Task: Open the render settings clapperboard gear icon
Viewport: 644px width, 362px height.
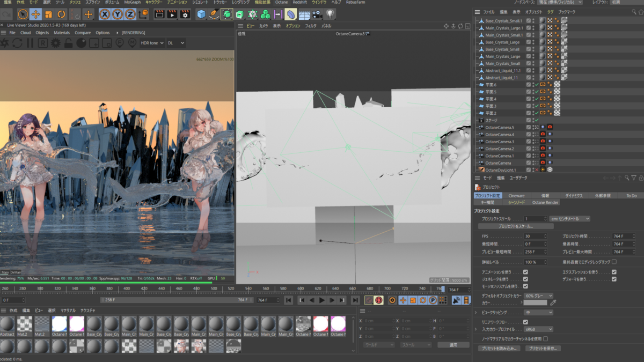Action: pyautogui.click(x=185, y=14)
